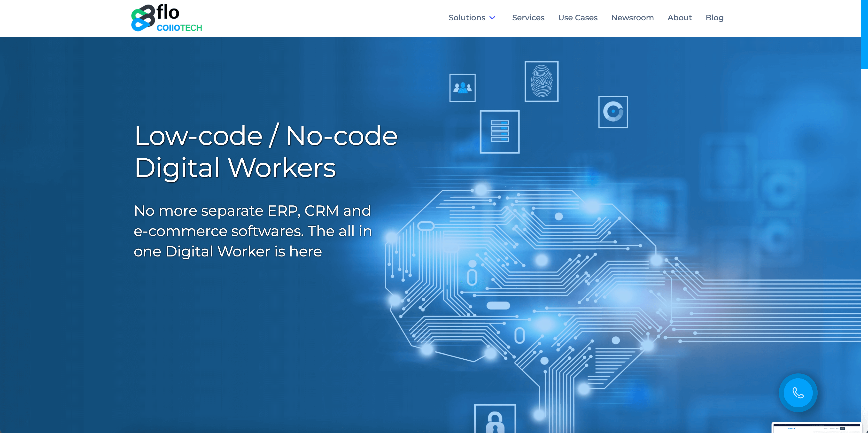
Task: Click the circular target icon tile
Action: (613, 112)
